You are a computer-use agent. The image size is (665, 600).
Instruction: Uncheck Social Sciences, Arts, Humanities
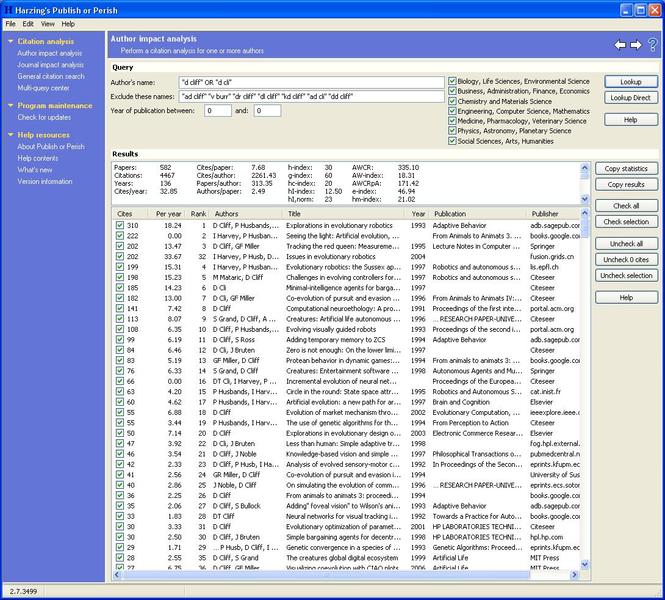click(x=452, y=141)
